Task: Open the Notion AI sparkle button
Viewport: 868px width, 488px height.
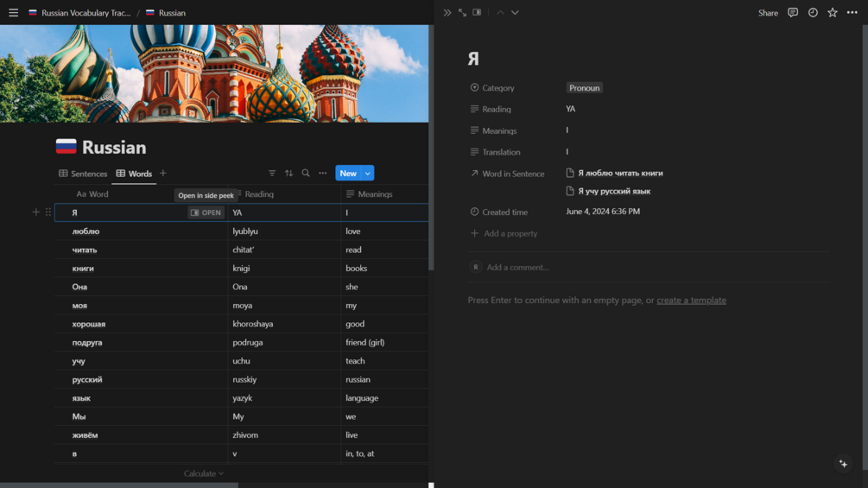Action: (x=843, y=464)
